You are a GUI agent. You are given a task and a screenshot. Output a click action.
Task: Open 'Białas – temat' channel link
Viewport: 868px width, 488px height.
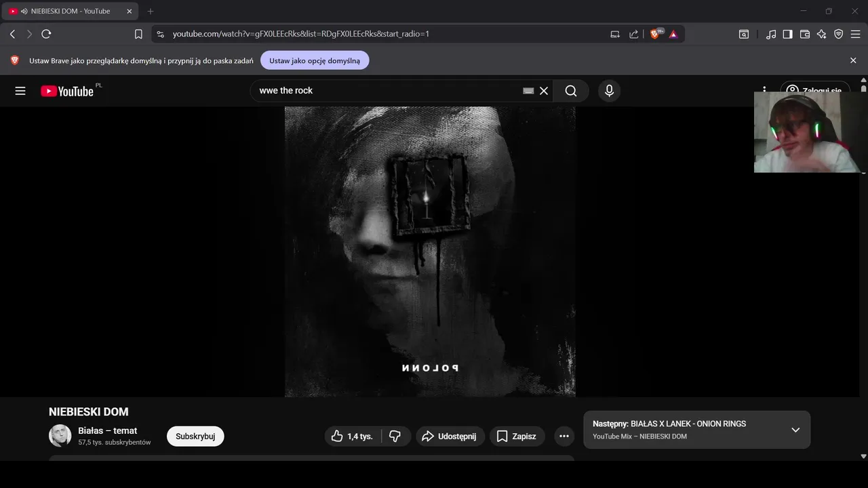tap(108, 430)
